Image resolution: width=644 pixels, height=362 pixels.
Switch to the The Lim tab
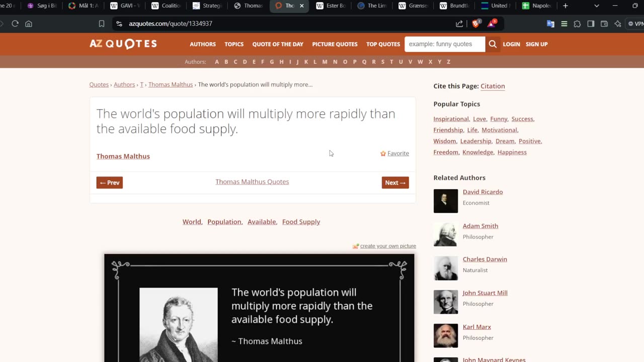[373, 6]
